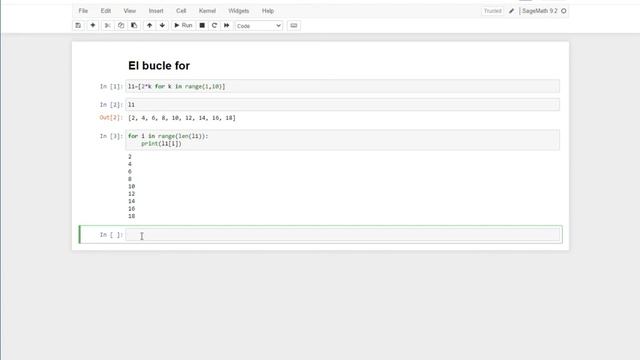Click into the for loop code cell
The height and width of the screenshot is (360, 640).
pyautogui.click(x=342, y=140)
